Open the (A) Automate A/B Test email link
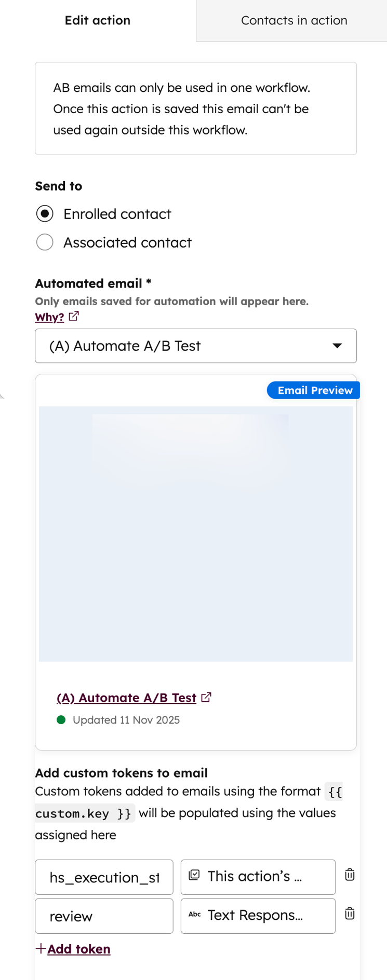 pos(126,698)
